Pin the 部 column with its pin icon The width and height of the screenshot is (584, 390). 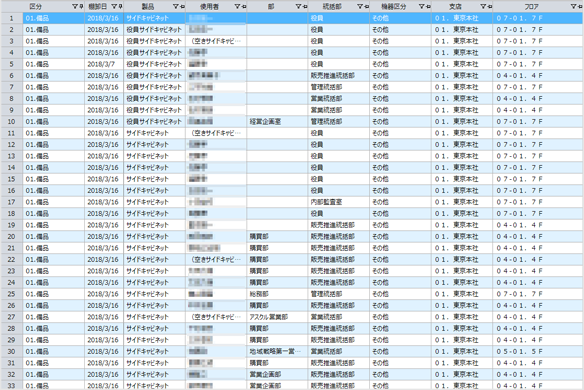pyautogui.click(x=305, y=6)
